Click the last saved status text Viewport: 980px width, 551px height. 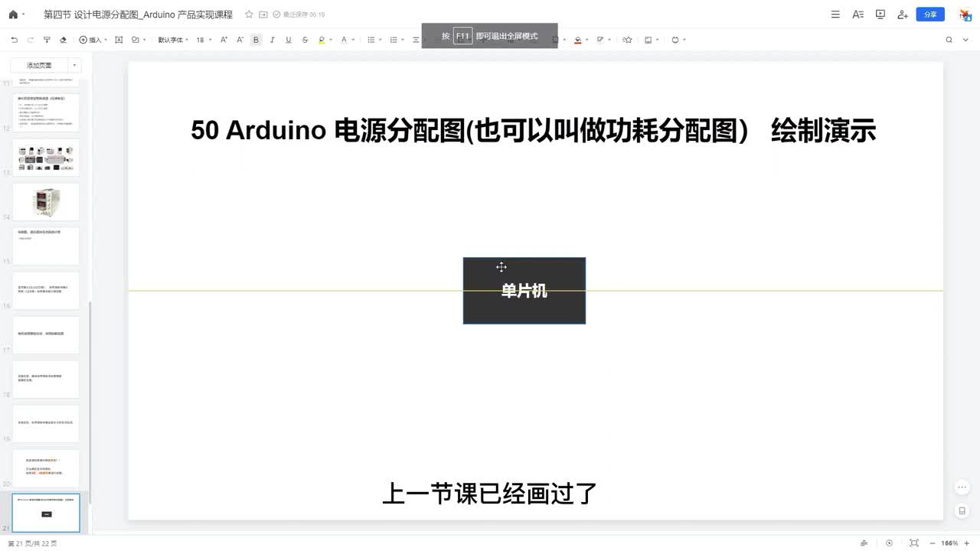303,15
